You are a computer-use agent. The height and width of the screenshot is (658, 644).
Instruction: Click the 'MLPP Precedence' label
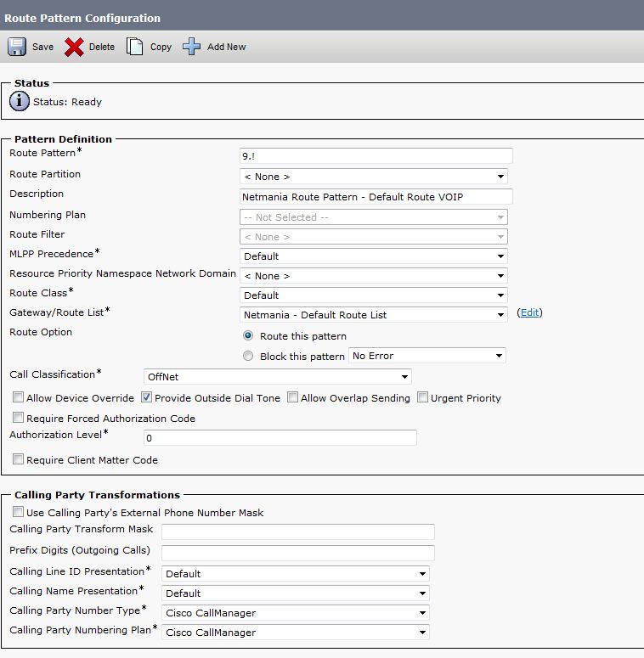pyautogui.click(x=51, y=254)
